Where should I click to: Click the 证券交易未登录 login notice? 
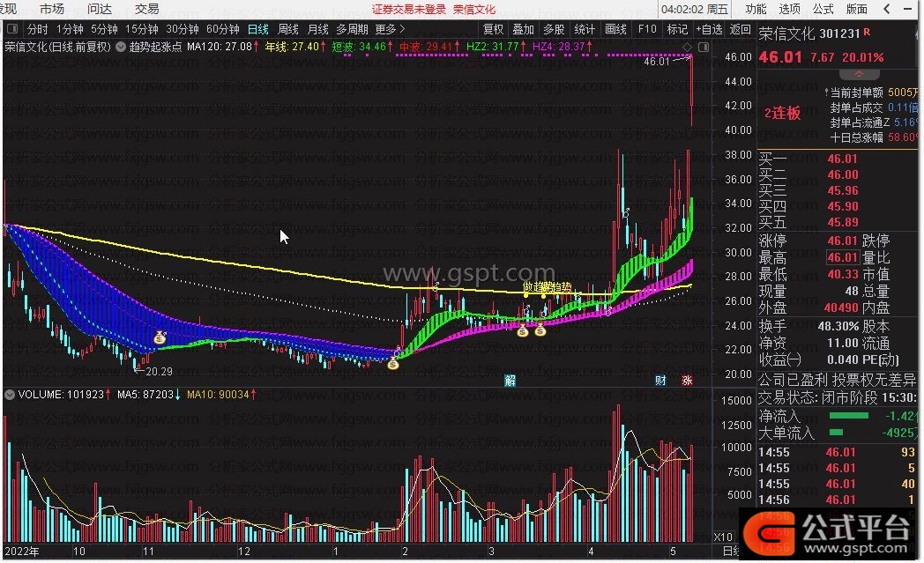pos(409,10)
